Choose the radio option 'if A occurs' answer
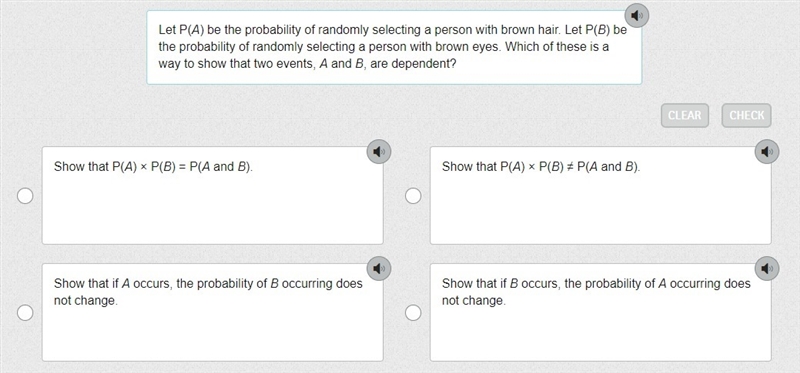Screen dimensions: 800x373 coord(25,313)
